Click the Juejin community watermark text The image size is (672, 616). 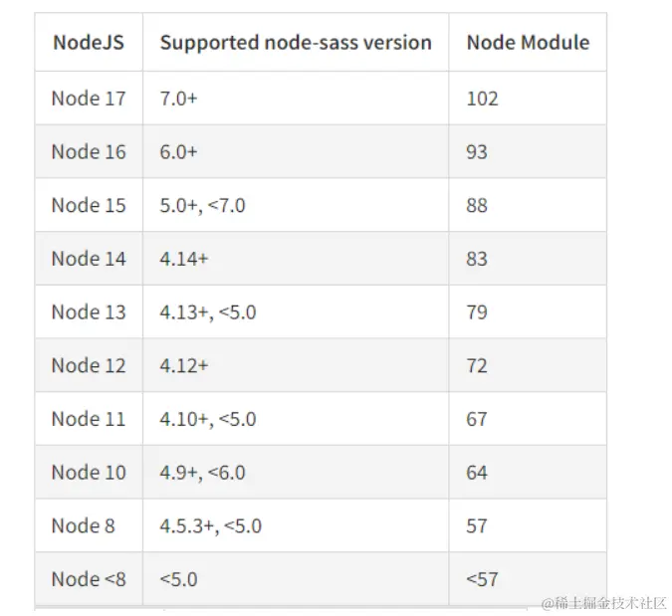604,603
